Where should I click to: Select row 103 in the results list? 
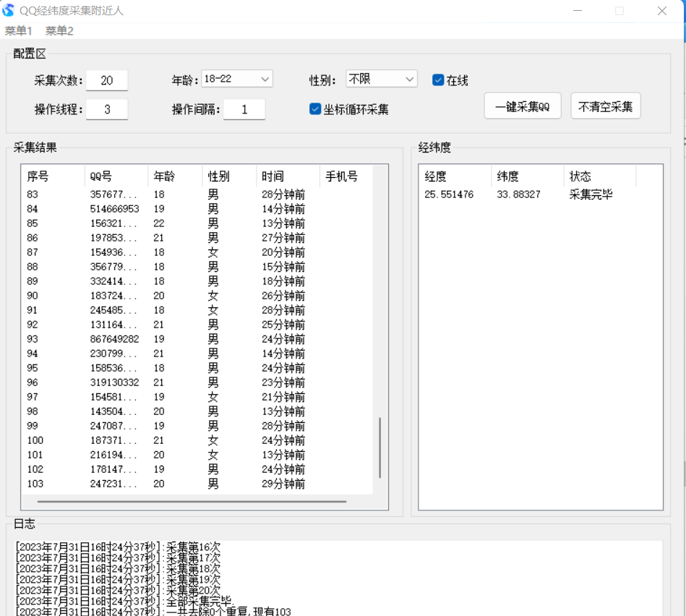pos(145,483)
